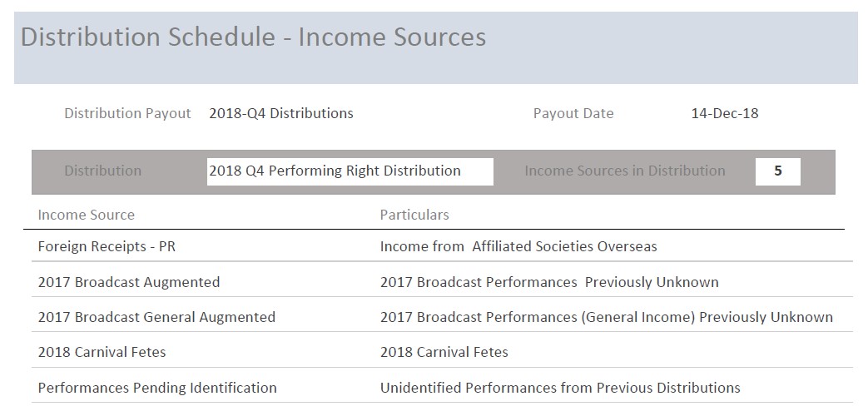This screenshot has width=868, height=416.
Task: Select 2018 Carnival Fetes in Income Source column
Action: 102,352
